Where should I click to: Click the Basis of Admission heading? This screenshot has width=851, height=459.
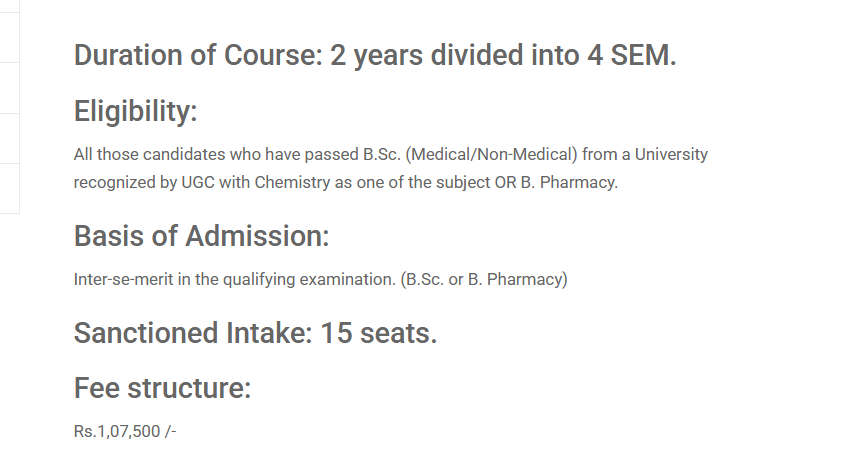201,237
